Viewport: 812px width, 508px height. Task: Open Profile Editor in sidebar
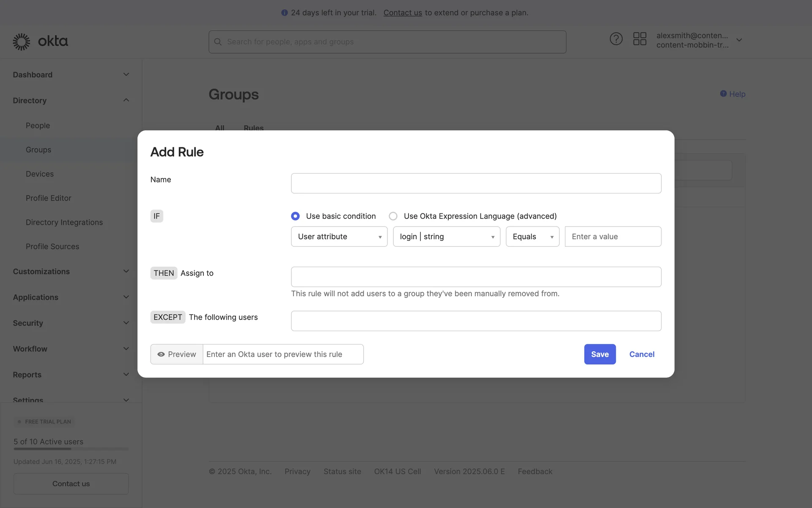48,198
